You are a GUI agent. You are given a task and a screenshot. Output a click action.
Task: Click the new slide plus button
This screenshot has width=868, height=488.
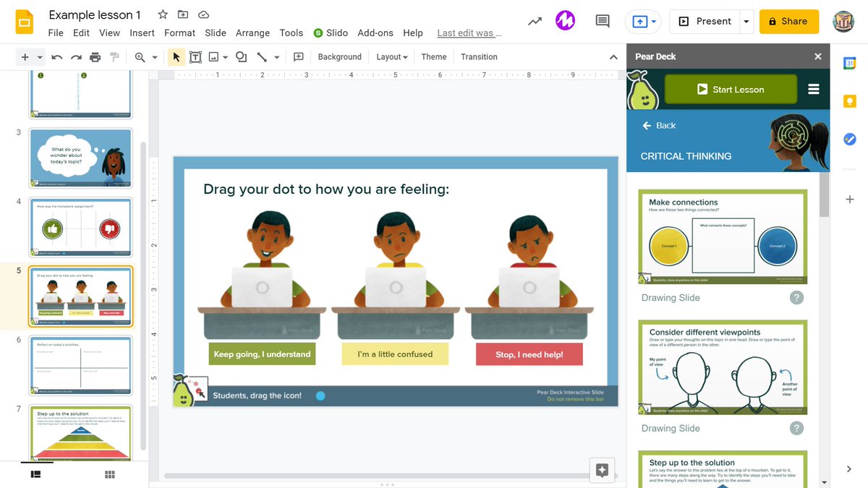(x=25, y=57)
